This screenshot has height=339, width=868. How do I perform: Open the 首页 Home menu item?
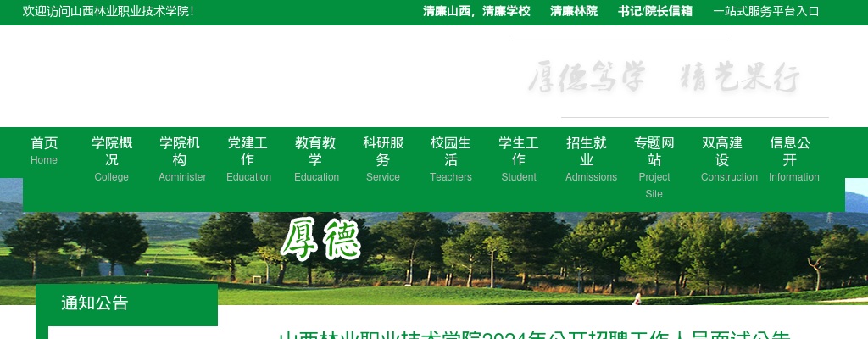click(x=44, y=151)
